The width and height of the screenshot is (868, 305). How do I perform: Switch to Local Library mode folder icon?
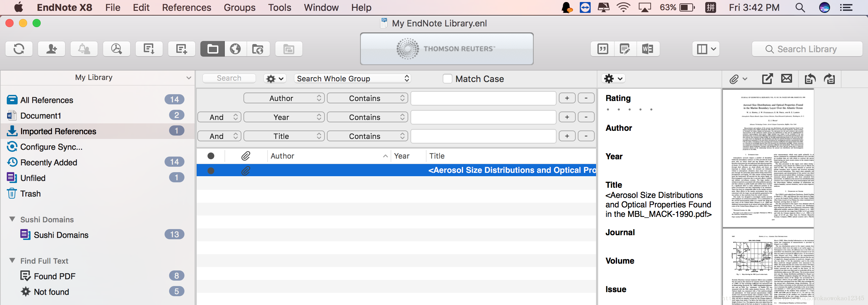coord(213,49)
